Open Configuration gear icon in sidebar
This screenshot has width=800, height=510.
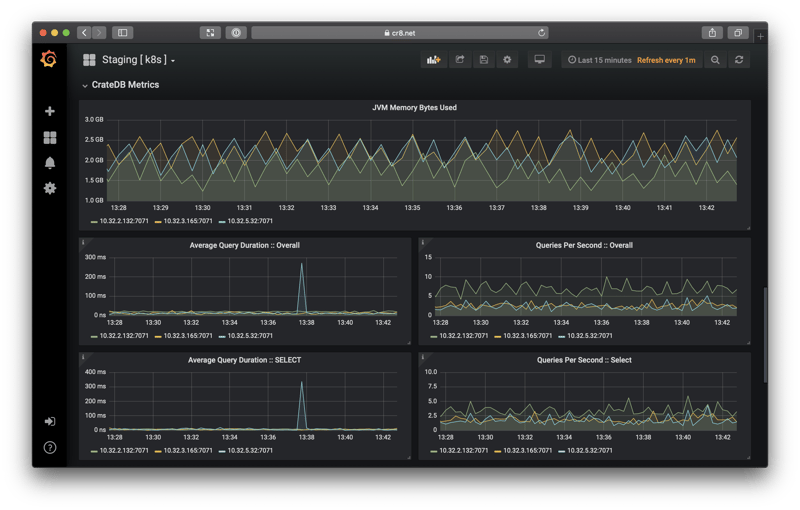pos(50,188)
